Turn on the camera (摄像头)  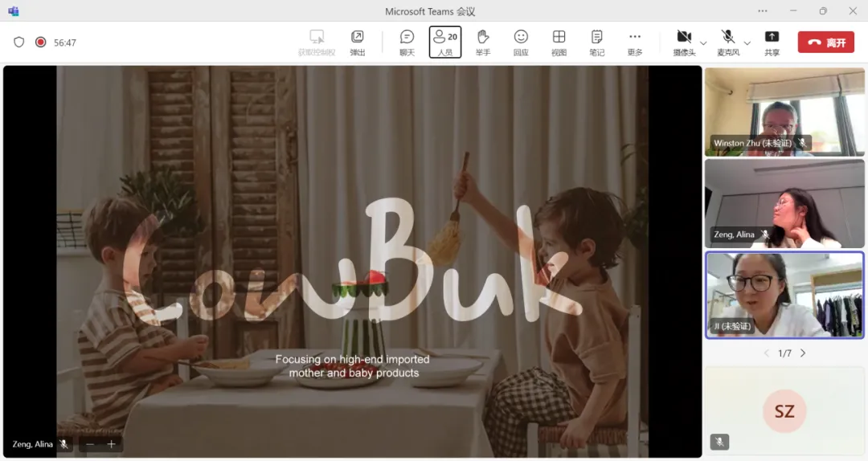tap(684, 43)
